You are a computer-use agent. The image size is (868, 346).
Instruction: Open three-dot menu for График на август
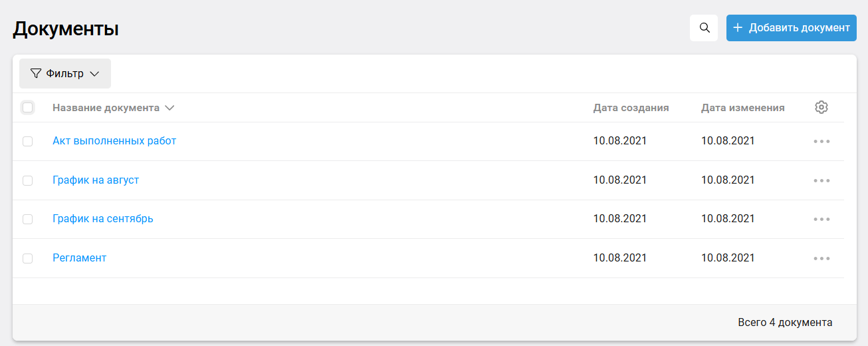point(821,180)
